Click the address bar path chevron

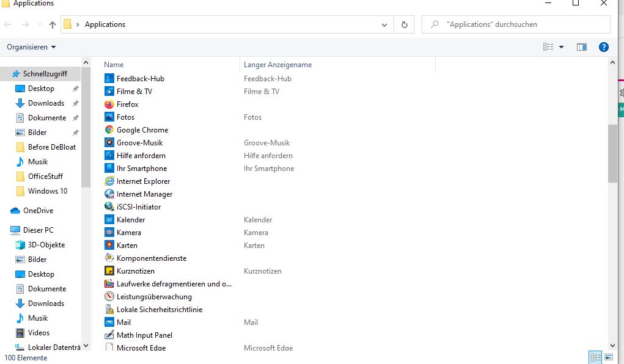78,24
